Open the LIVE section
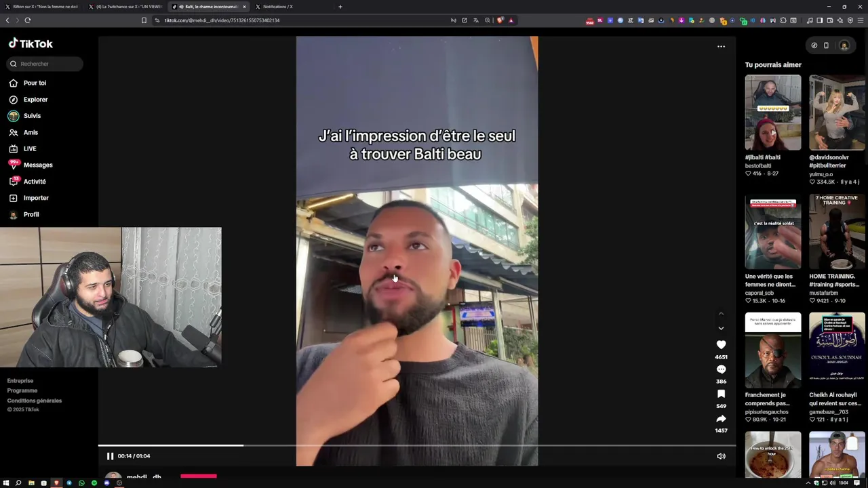The image size is (868, 488). tap(30, 148)
